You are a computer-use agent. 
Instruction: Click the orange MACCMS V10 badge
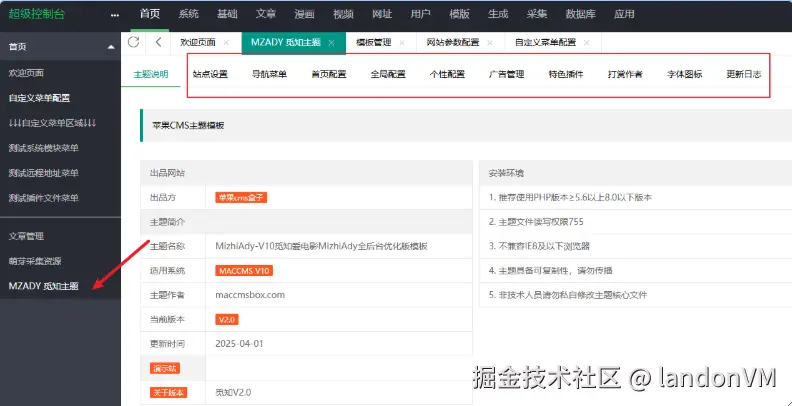click(x=244, y=271)
